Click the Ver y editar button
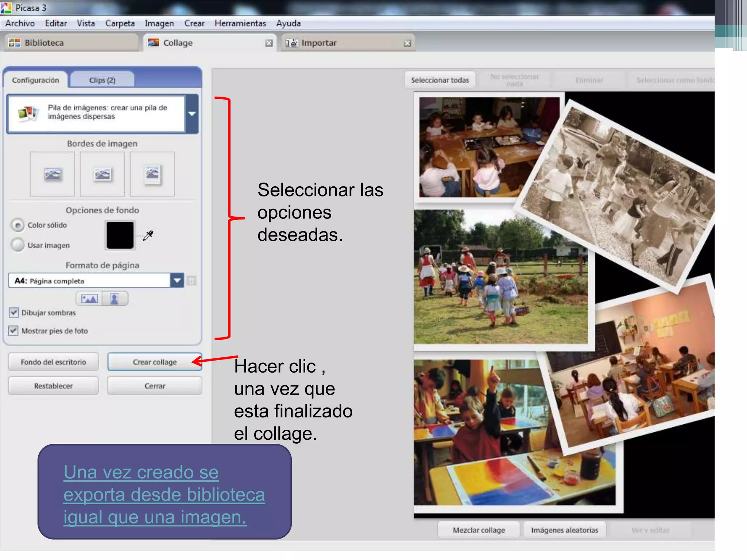747x560 pixels. 650,530
